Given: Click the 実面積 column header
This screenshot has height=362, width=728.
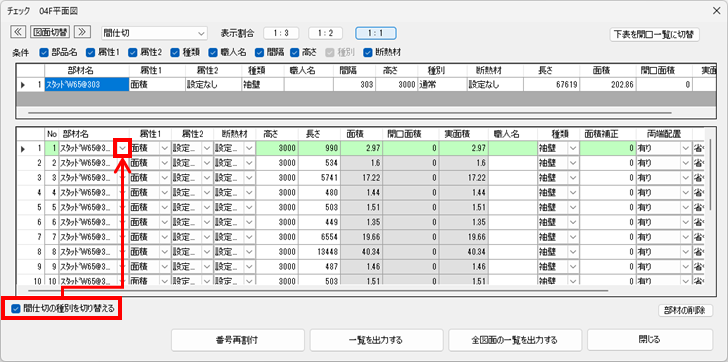Looking at the screenshot, I should (464, 134).
